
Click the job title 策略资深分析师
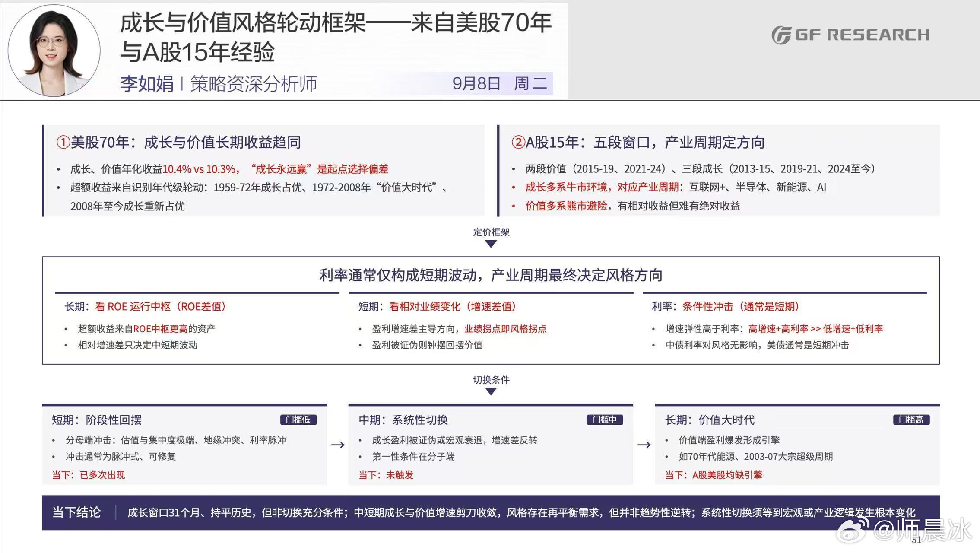(254, 83)
